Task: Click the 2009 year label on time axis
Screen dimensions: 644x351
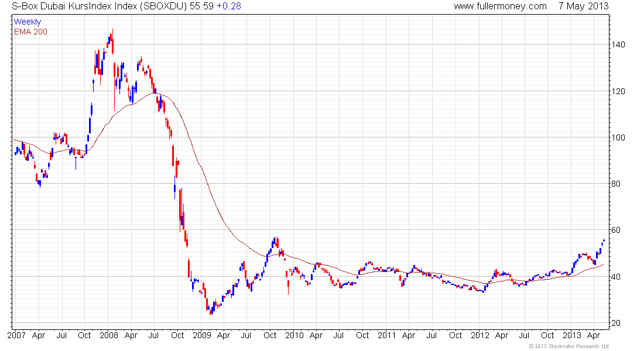Action: coord(201,335)
